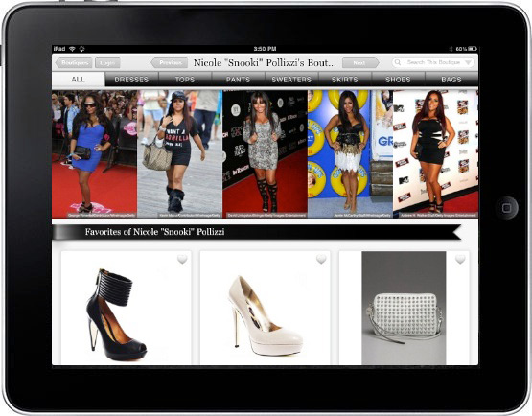Tap the battery icon in status bar
Screen dimensions: 532x416
pyautogui.click(x=473, y=49)
